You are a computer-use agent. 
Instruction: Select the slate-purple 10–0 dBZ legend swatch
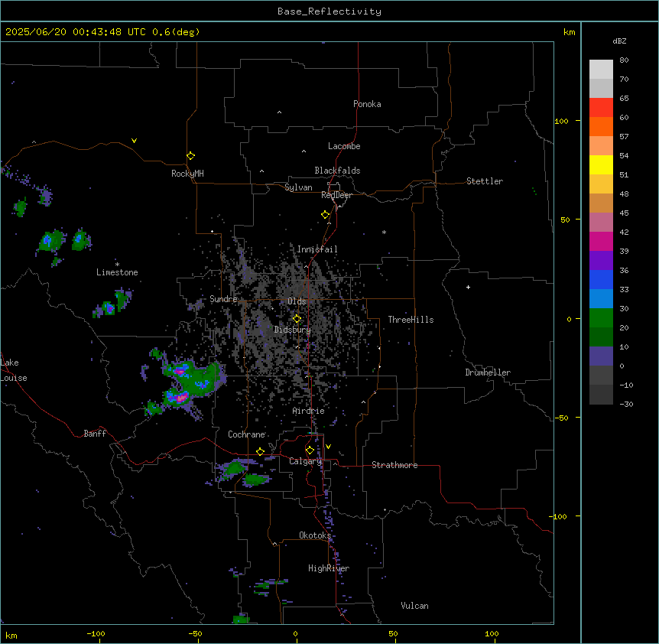pos(601,356)
